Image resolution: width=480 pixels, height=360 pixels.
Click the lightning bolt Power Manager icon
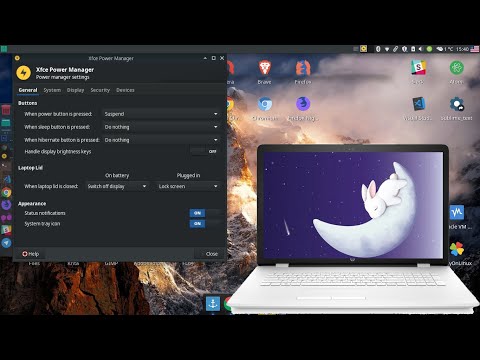click(x=23, y=73)
